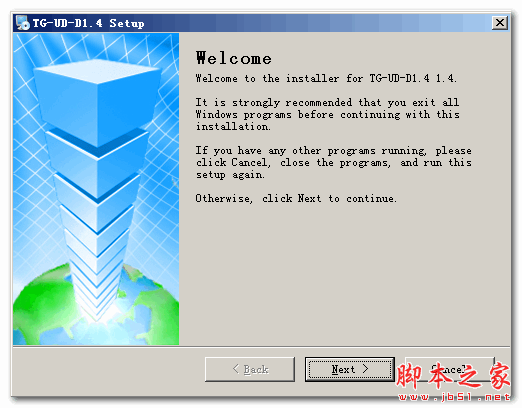
Task: Click the 'Otherwise, click Next to continue' line
Action: click(x=296, y=198)
